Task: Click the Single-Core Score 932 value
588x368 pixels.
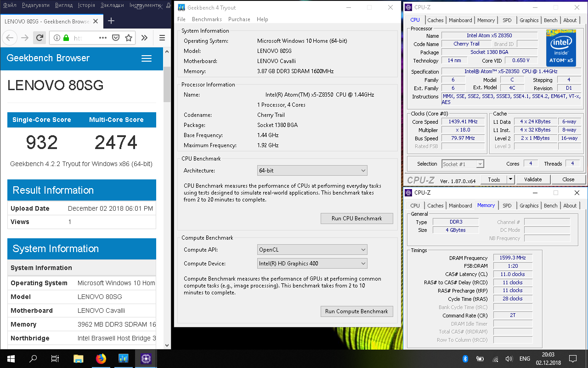Action: pyautogui.click(x=42, y=143)
